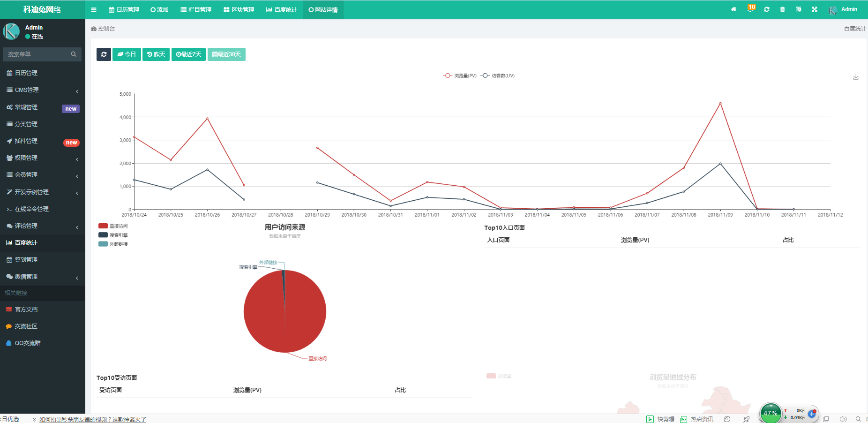The image size is (868, 423).
Task: Click the dark refresh button above the chart
Action: tap(104, 54)
